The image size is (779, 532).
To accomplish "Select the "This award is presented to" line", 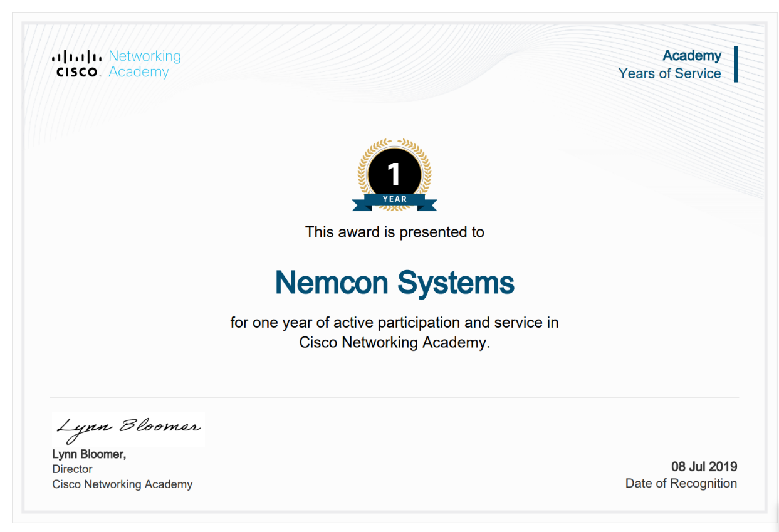I will point(395,232).
